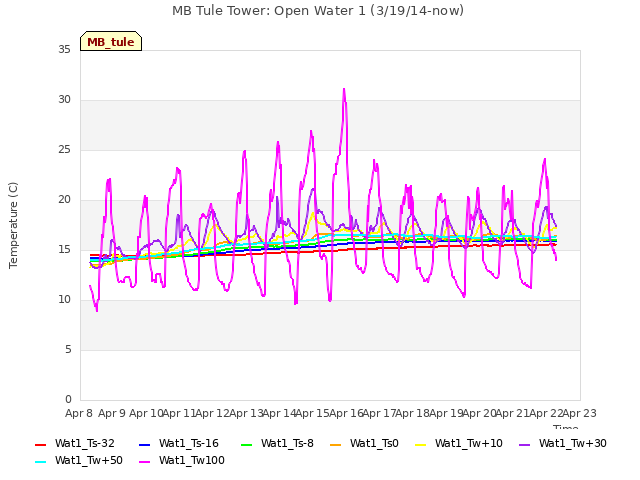Click the Apr 15 x-axis label
The width and height of the screenshot is (640, 480).
click(313, 413)
